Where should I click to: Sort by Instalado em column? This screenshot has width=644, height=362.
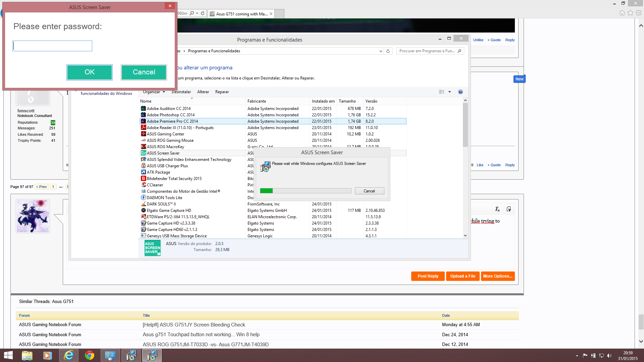tap(323, 101)
